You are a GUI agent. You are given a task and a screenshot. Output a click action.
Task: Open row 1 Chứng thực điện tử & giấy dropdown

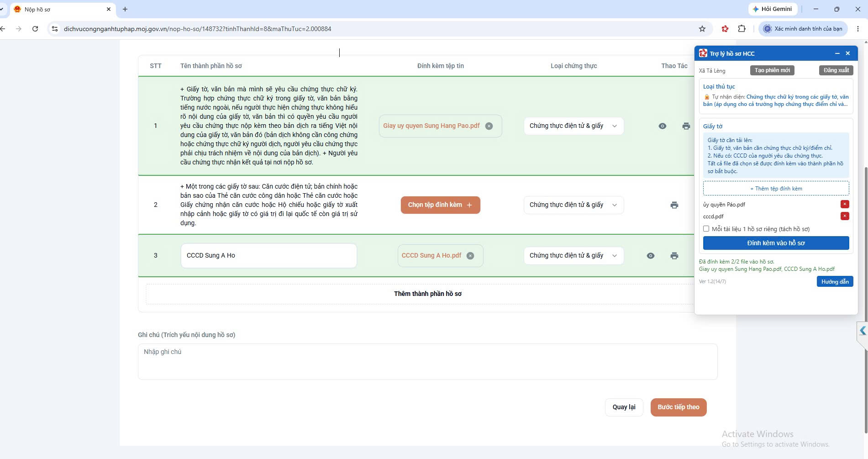coord(574,126)
